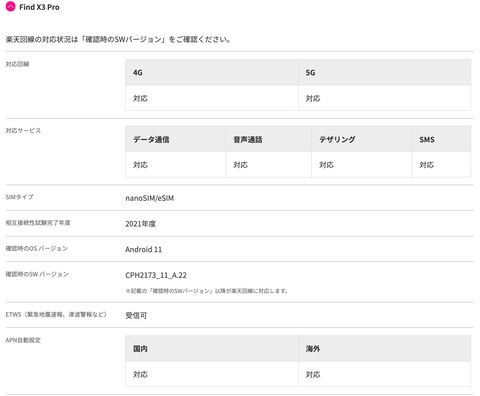Viewport: 480px width, 396px height.
Task: Click the 国内 header cell
Action: coord(212,348)
